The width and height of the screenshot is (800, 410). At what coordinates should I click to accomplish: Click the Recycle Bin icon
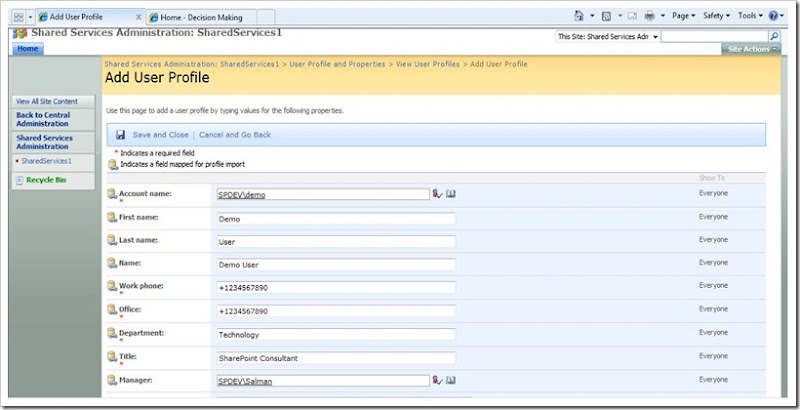[19, 180]
